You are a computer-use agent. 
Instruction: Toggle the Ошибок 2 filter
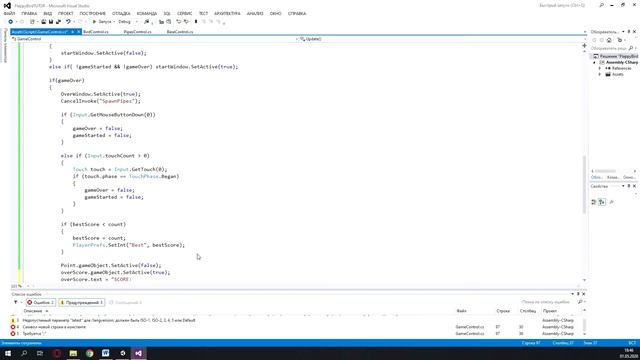40,302
